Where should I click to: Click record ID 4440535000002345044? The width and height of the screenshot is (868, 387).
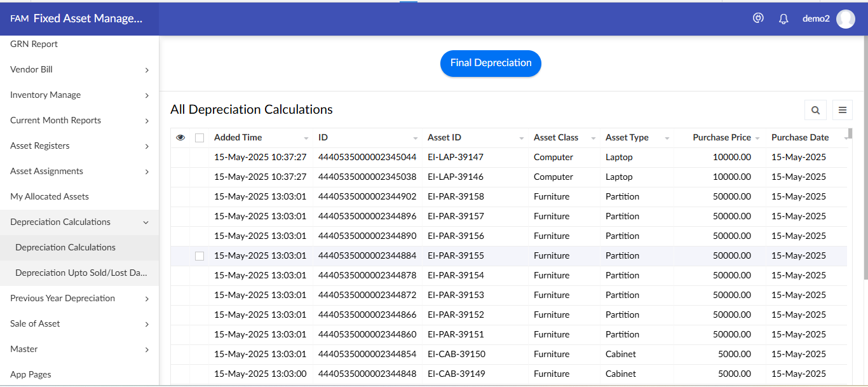coord(367,157)
